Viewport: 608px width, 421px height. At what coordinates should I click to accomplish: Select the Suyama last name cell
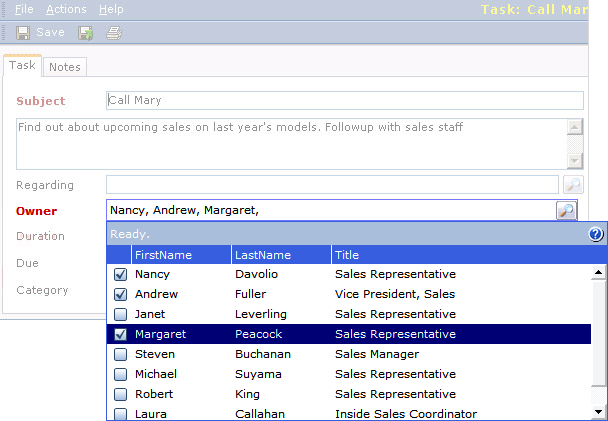(x=258, y=374)
